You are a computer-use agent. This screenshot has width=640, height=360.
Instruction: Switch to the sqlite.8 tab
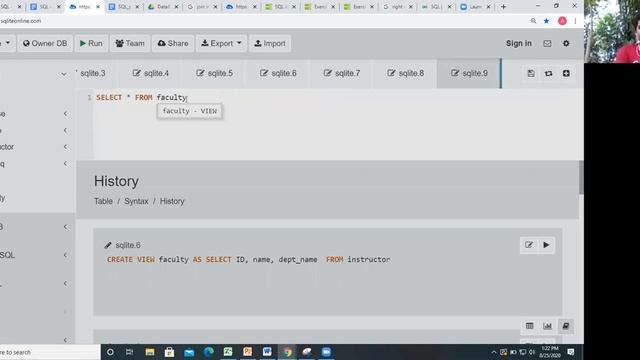coord(405,73)
